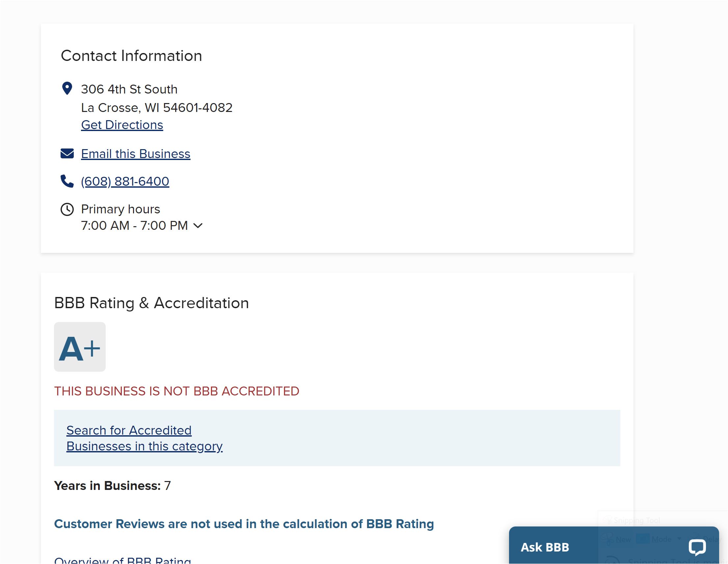Select the 306 4th St South address text
728x564 pixels.
[x=129, y=89]
